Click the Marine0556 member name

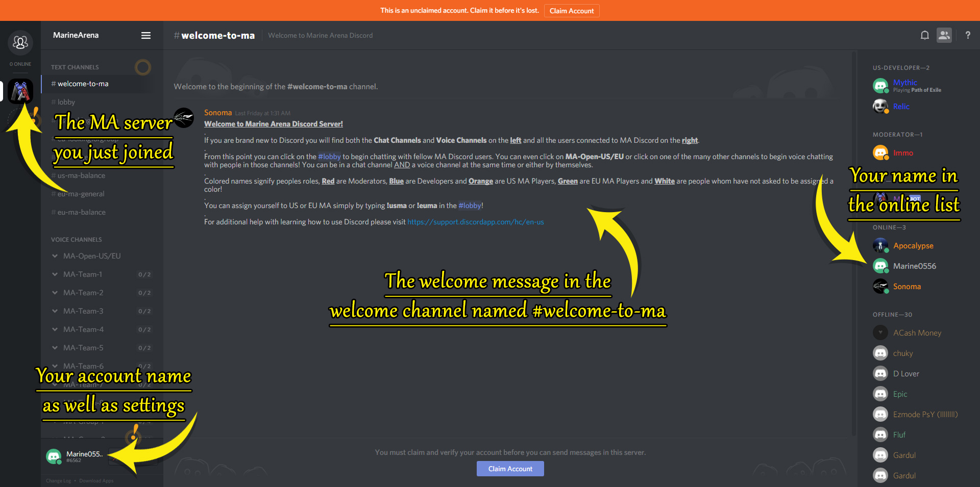click(915, 266)
